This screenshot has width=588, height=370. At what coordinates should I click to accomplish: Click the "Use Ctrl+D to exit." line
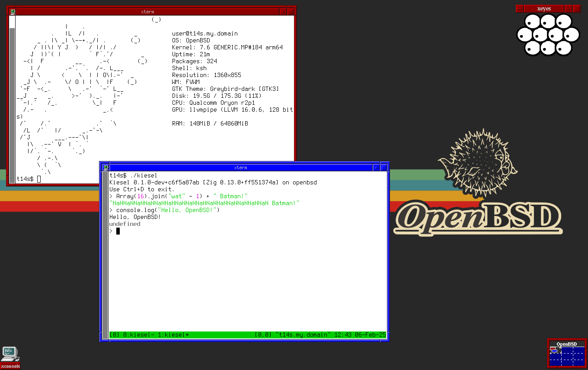click(142, 189)
